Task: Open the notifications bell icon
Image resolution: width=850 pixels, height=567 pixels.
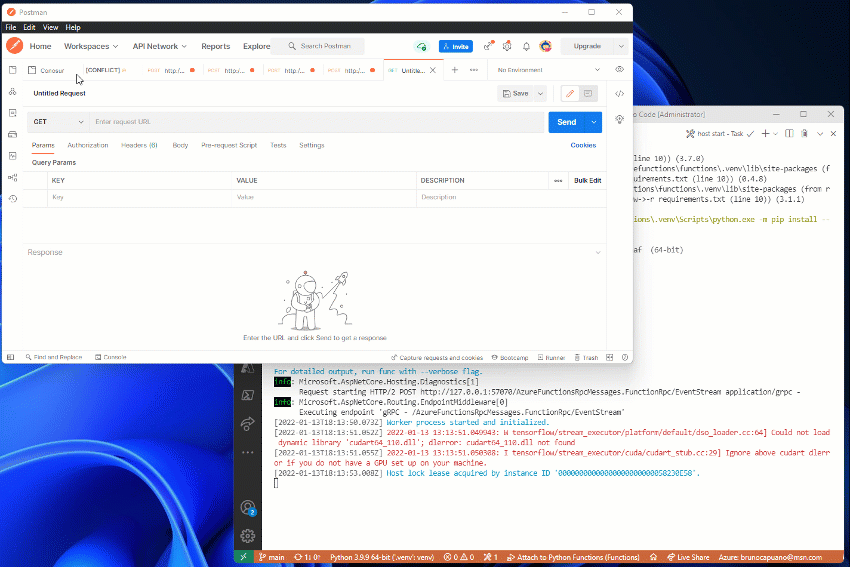Action: pyautogui.click(x=526, y=47)
